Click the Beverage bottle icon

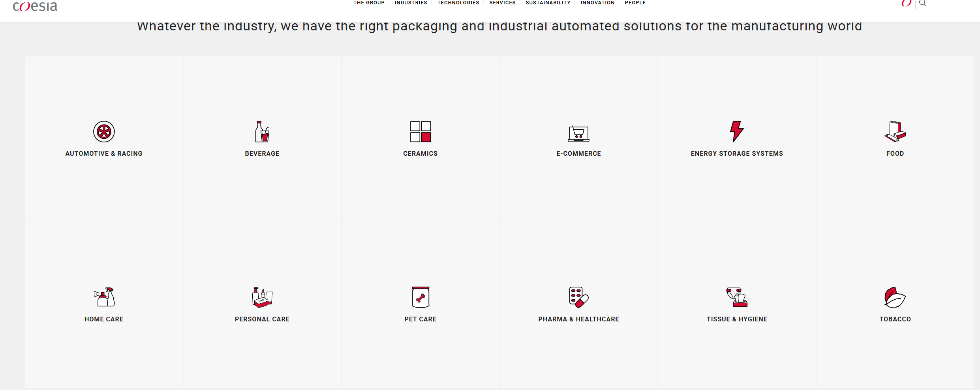pyautogui.click(x=262, y=132)
